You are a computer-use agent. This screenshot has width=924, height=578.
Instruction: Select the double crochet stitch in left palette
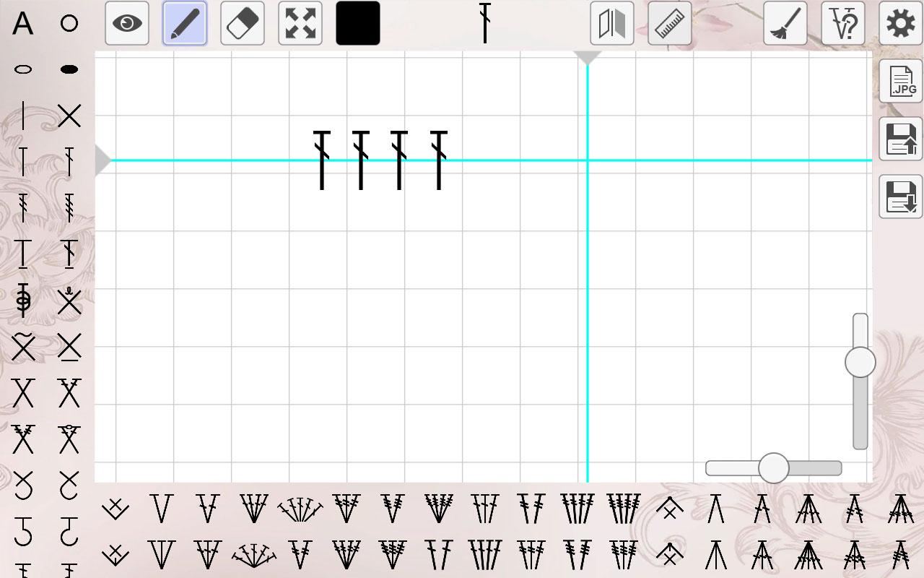tap(69, 162)
